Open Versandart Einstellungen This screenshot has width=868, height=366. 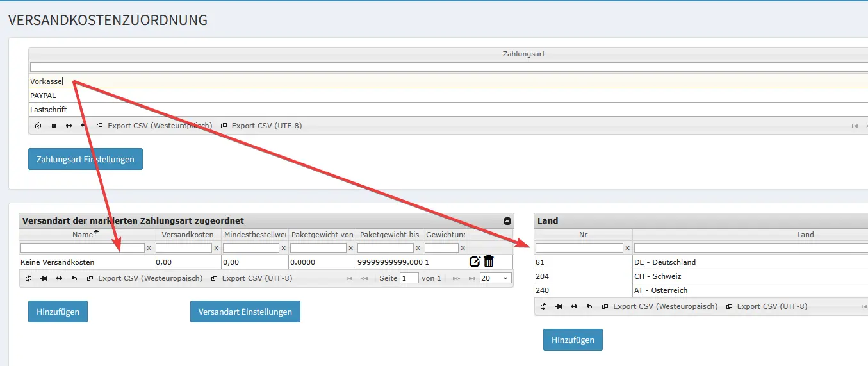[x=245, y=312]
